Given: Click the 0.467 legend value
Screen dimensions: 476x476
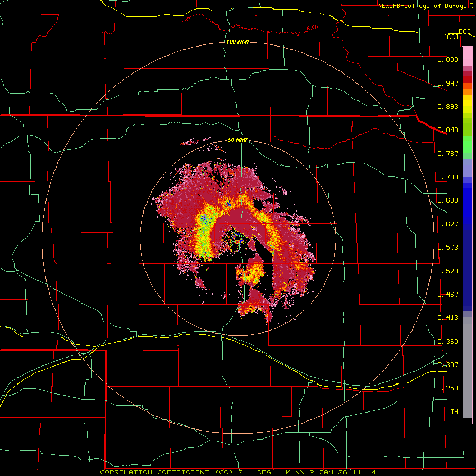Looking at the screenshot, I should [x=448, y=295].
